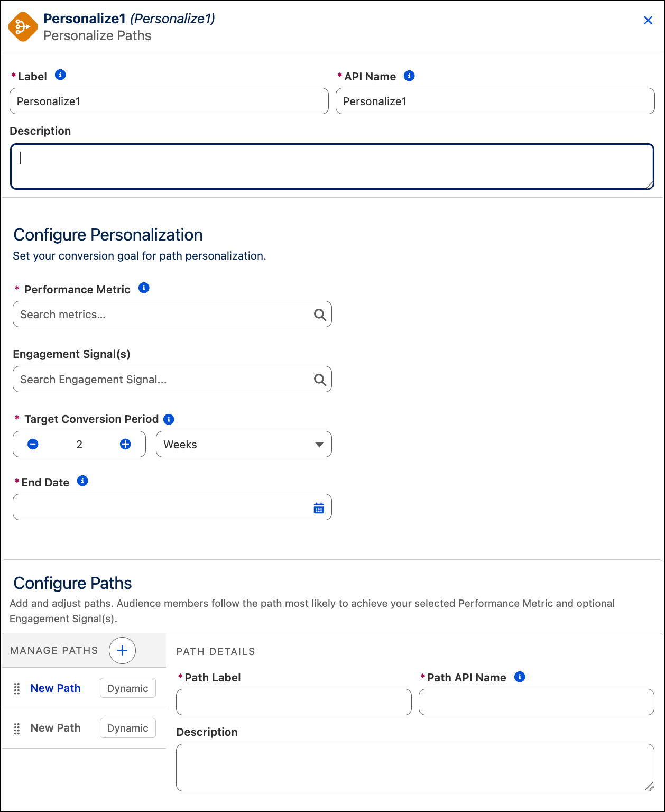Click the Engagement Signal search magnifier icon
This screenshot has height=812, width=665.
click(x=320, y=380)
